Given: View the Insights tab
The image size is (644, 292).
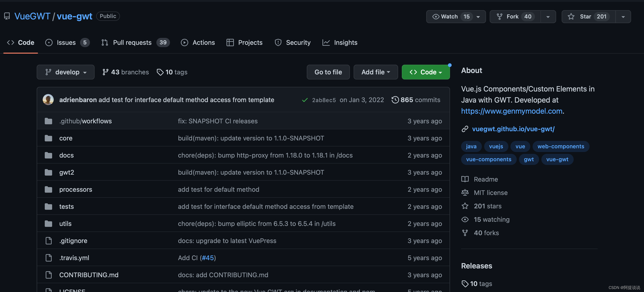Looking at the screenshot, I should [x=340, y=43].
